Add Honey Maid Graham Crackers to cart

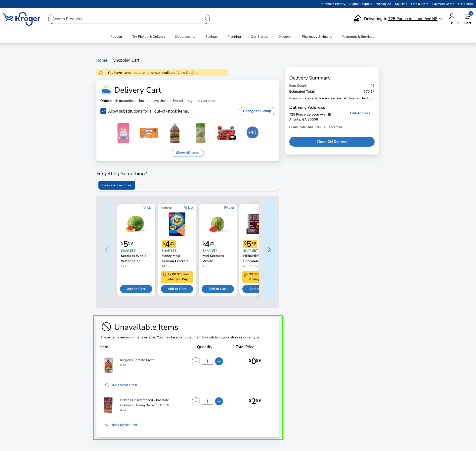pyautogui.click(x=177, y=289)
